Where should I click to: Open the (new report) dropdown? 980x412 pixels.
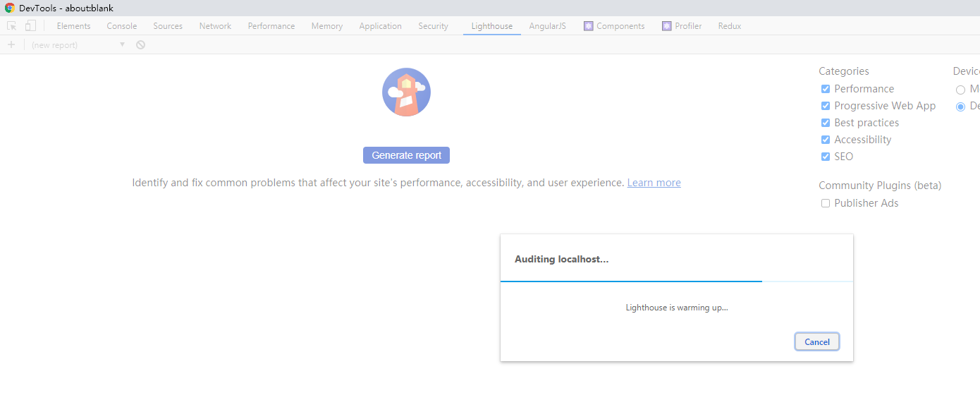(x=78, y=44)
